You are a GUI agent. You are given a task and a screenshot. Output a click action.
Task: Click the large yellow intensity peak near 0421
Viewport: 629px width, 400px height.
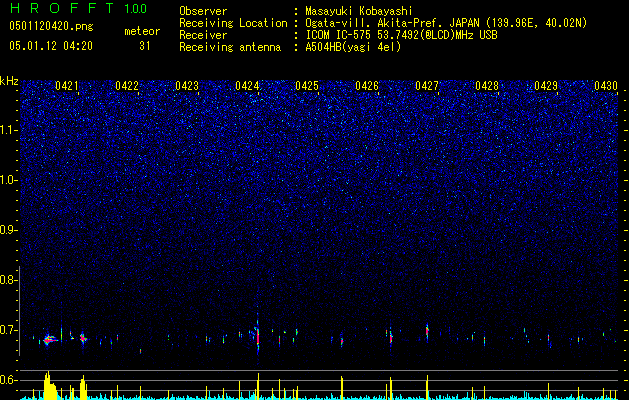[x=50, y=385]
